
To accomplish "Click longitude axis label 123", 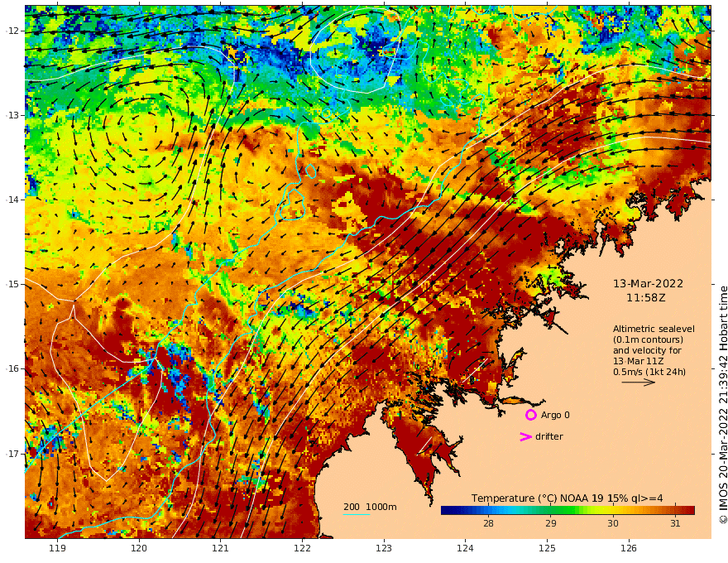I will pos(384,548).
